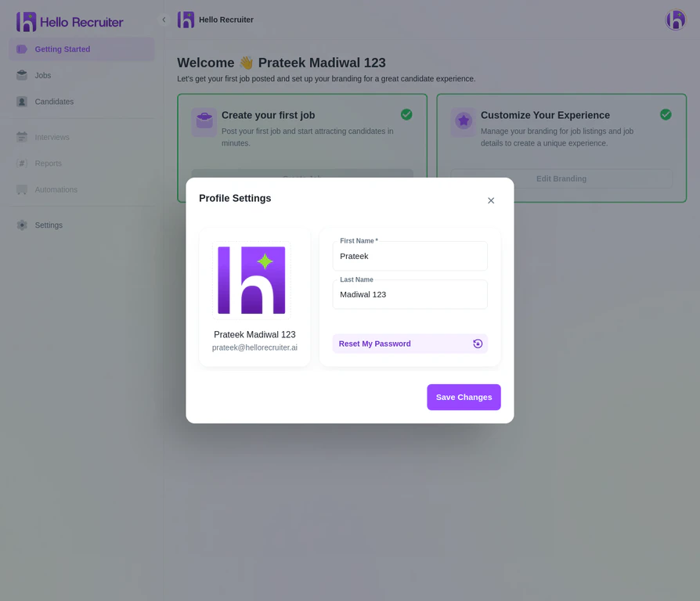Screen dimensions: 700x601
Task: Click the reset icon beside Reset My Password
Action: (478, 344)
